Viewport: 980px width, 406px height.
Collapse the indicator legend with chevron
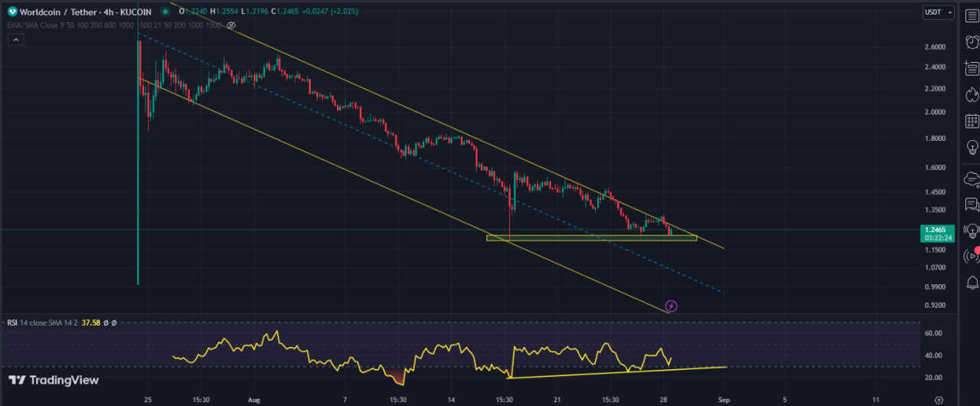coord(16,40)
